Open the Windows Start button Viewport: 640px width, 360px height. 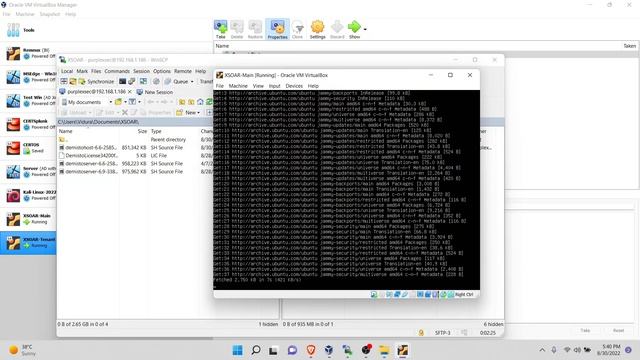[x=237, y=350]
